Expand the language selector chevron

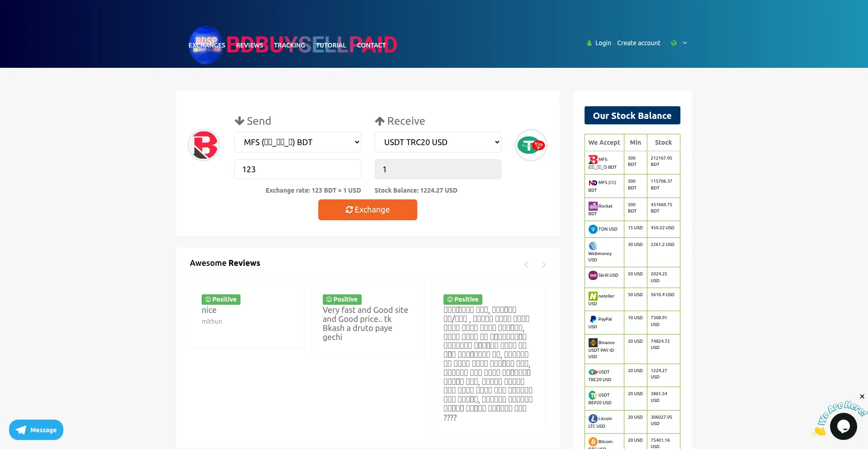click(x=685, y=43)
